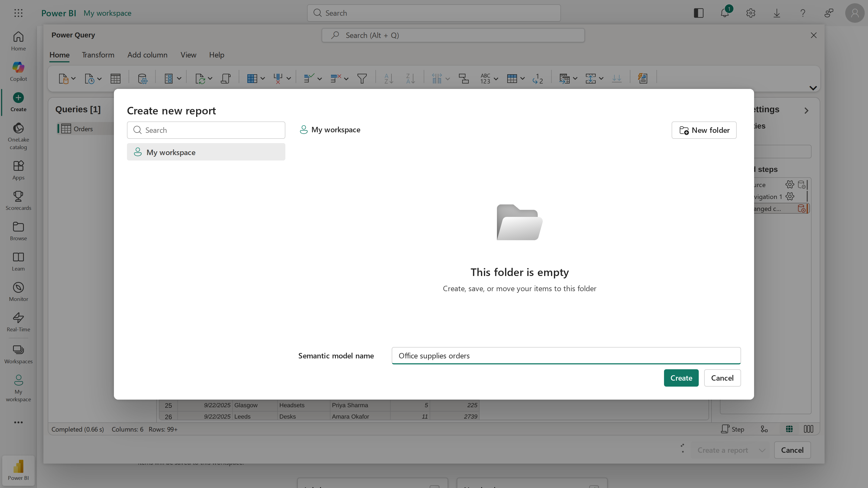Switch to the Transform ribbon tab
This screenshot has width=868, height=488.
pos(98,55)
